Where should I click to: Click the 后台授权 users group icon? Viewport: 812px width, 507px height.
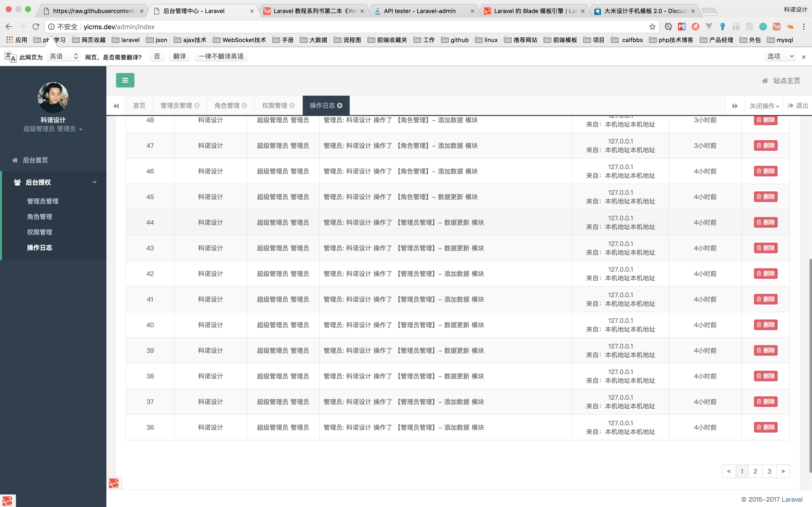(17, 182)
